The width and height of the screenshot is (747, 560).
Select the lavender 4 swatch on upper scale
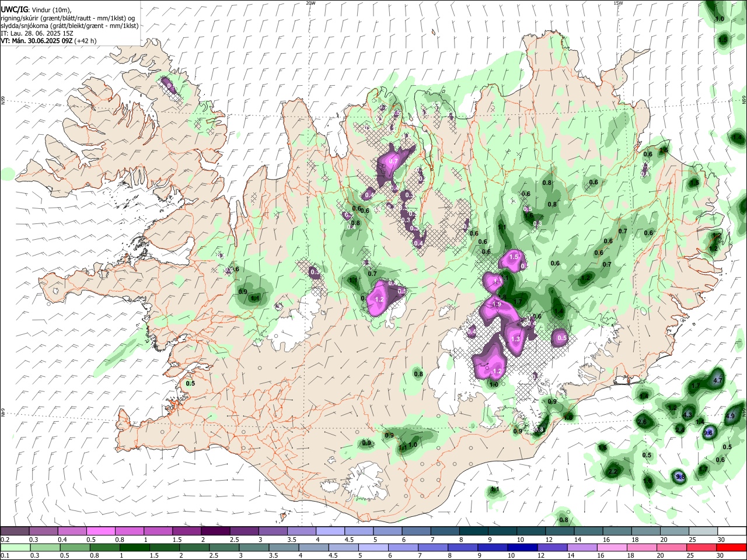click(330, 531)
